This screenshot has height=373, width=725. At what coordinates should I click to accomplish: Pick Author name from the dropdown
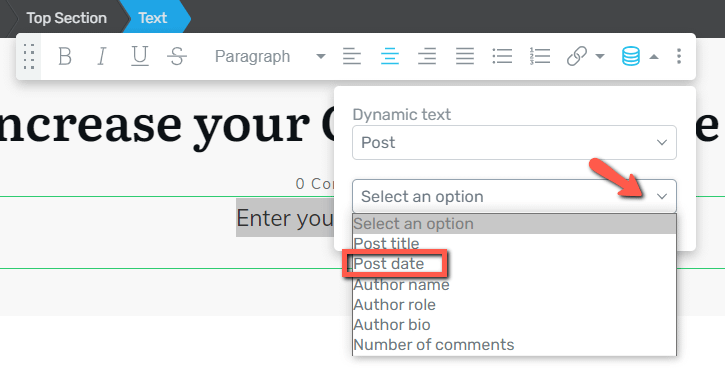[x=514, y=284]
